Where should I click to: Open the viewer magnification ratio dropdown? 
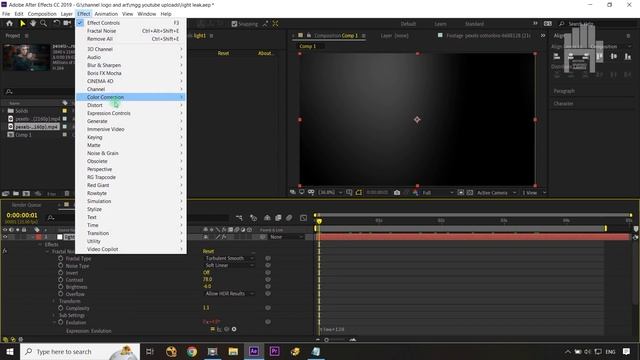tap(330, 192)
